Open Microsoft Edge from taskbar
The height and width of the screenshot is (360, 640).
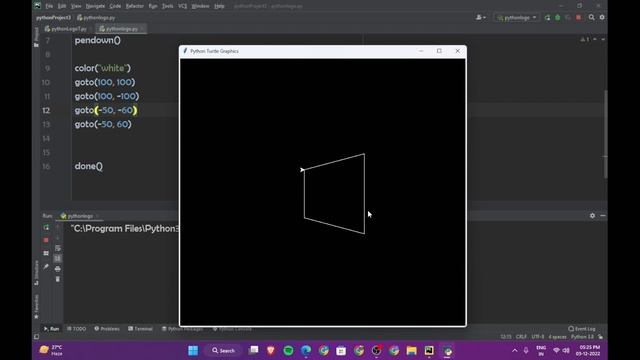click(306, 350)
